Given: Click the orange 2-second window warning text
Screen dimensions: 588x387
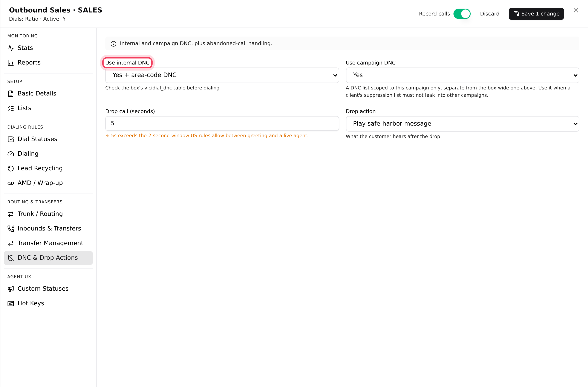Looking at the screenshot, I should (207, 136).
